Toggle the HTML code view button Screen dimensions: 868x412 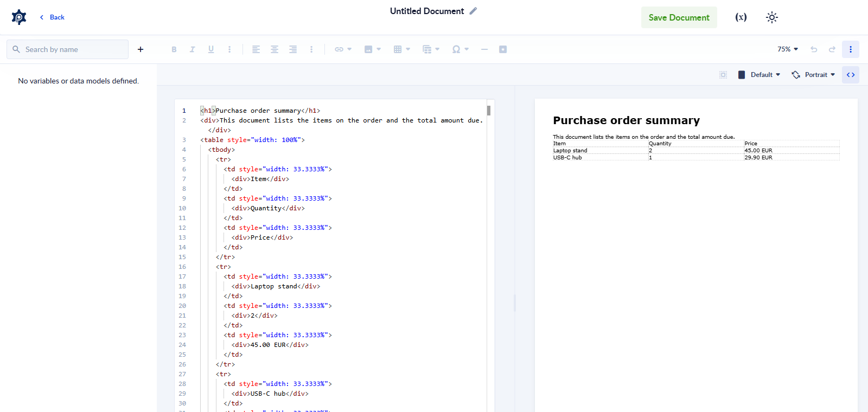851,75
